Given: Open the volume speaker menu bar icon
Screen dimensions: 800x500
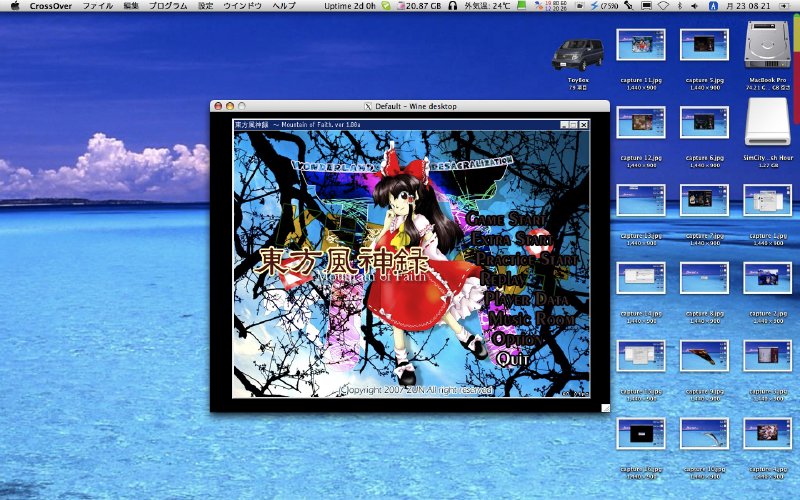Looking at the screenshot, I should [694, 6].
